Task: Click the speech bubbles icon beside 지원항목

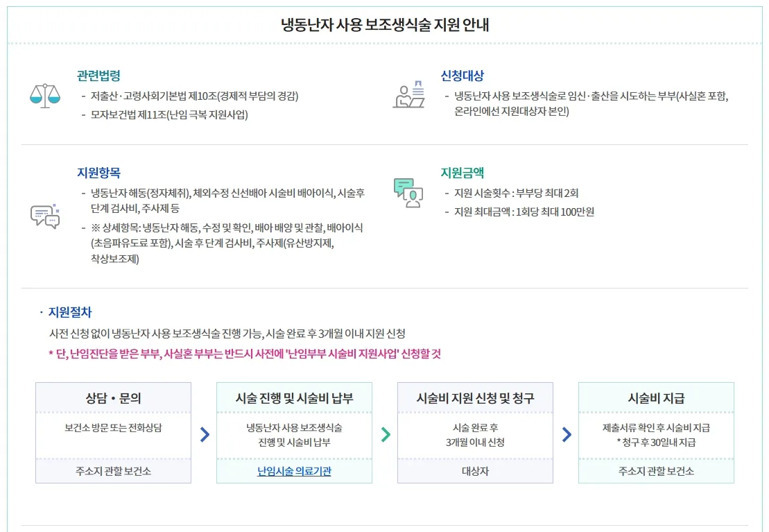Action: click(44, 216)
